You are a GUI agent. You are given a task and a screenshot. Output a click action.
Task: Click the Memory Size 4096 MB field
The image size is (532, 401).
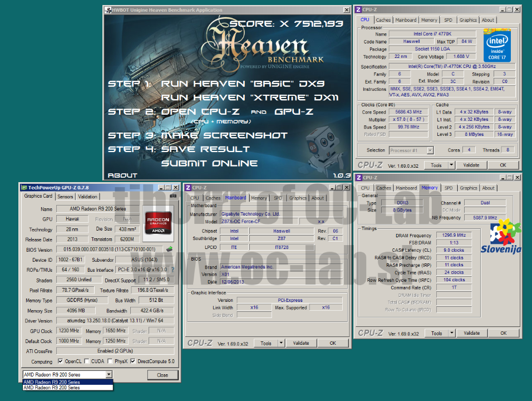pos(76,311)
